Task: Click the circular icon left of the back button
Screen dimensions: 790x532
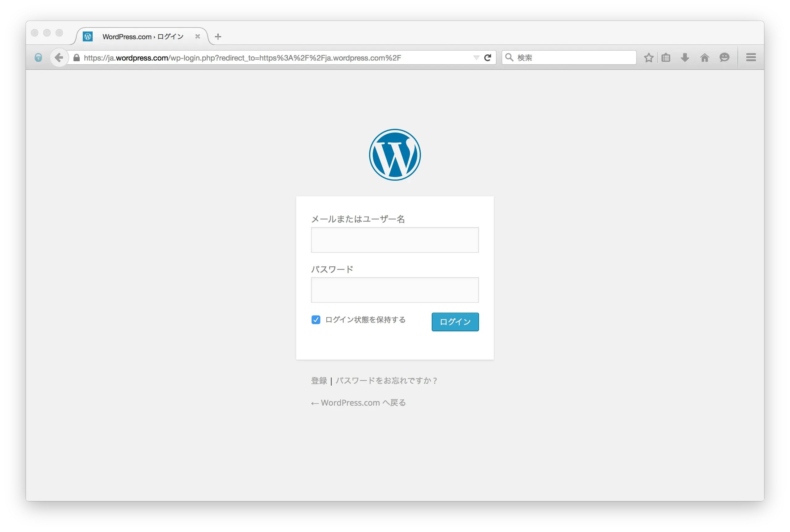Action: tap(38, 57)
